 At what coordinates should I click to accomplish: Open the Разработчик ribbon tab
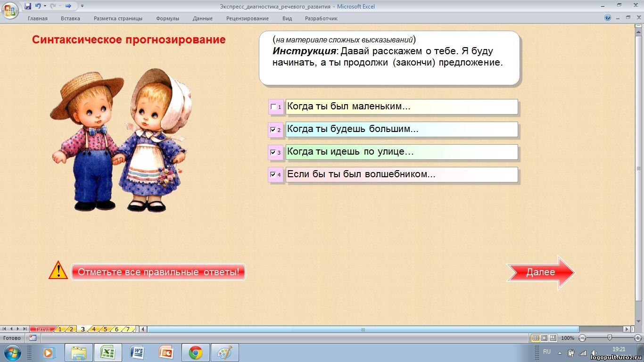coord(321,18)
